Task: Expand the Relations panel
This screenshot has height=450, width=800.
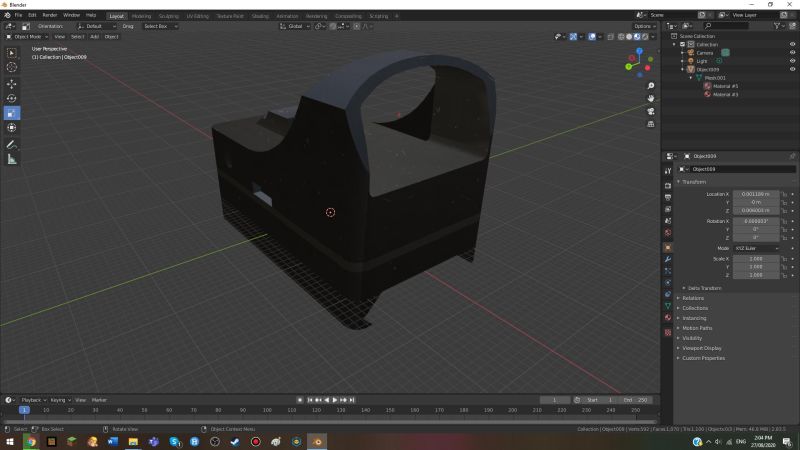Action: 692,298
